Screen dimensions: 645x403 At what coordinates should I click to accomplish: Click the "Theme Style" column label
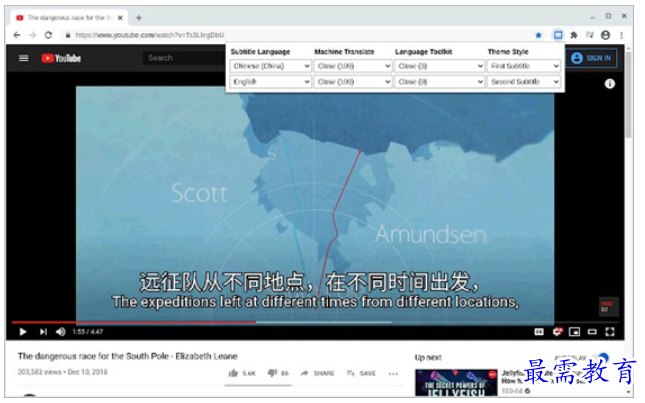pyautogui.click(x=508, y=52)
